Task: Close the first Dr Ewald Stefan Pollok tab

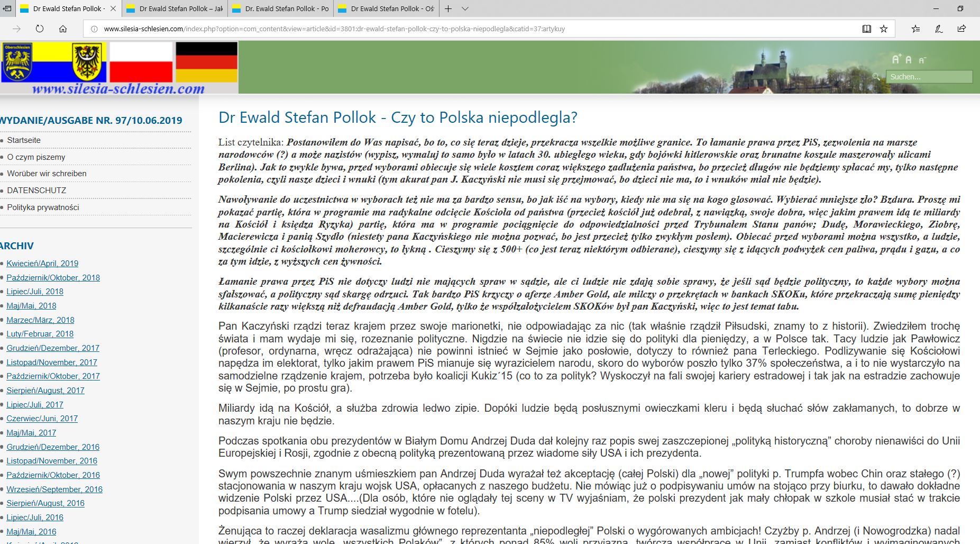Action: coord(113,8)
